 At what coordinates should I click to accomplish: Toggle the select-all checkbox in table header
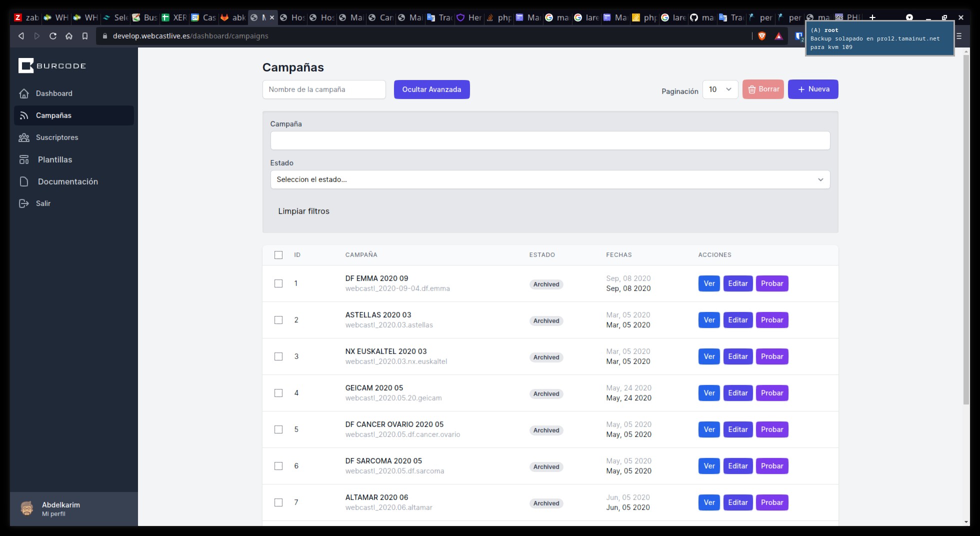coord(278,255)
